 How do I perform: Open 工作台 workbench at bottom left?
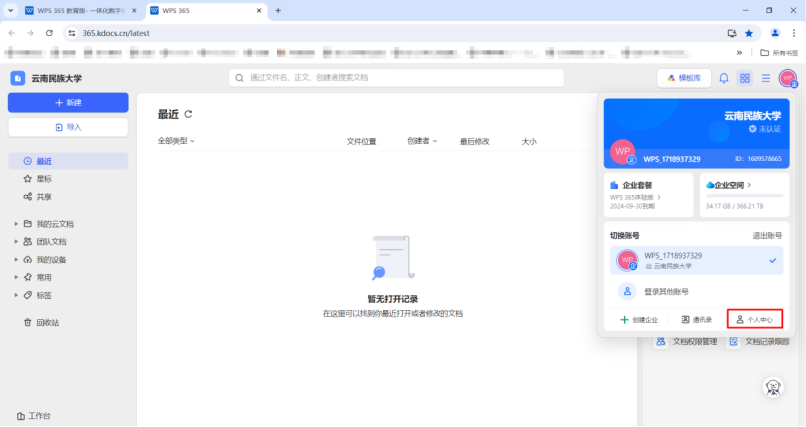click(x=34, y=416)
